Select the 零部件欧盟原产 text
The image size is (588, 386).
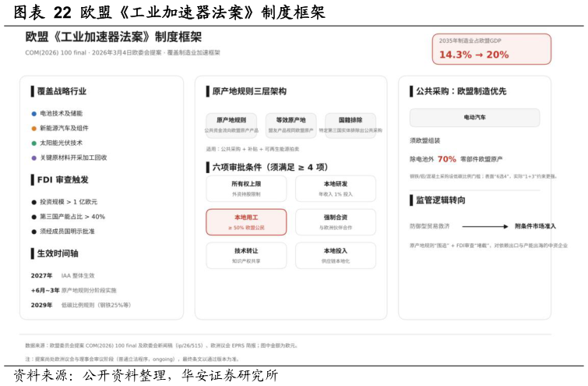point(481,159)
